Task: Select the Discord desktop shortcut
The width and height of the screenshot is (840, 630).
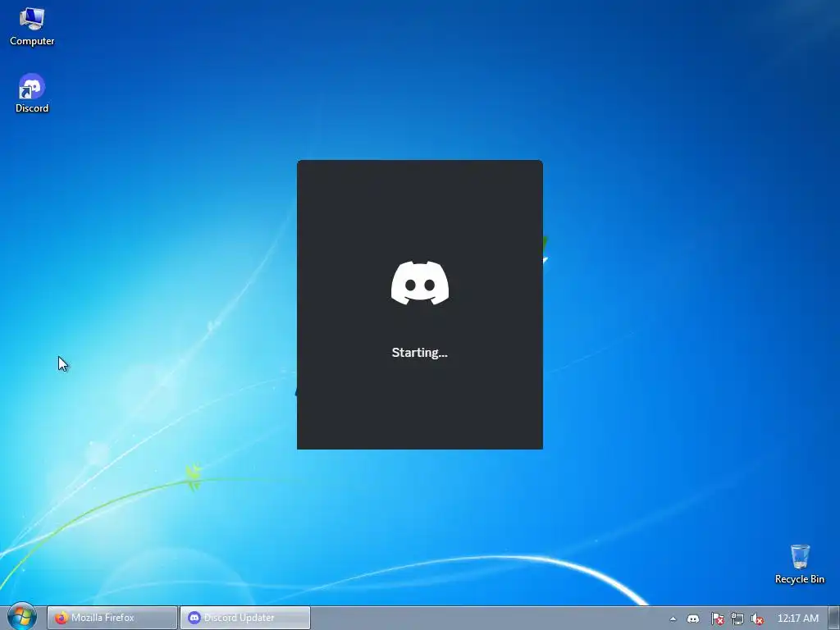Action: pyautogui.click(x=32, y=94)
